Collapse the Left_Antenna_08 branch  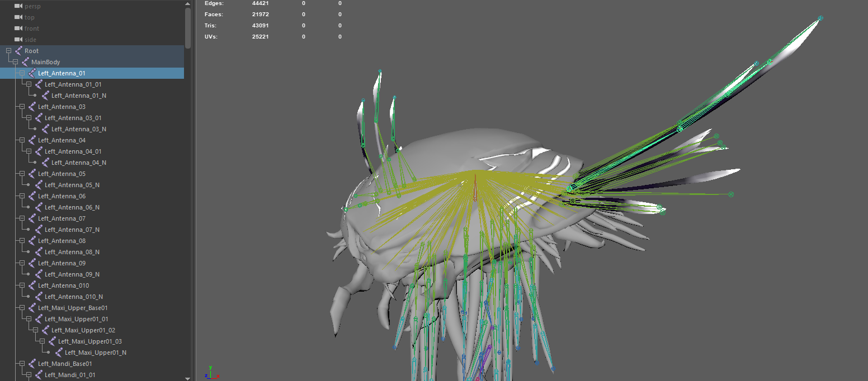point(22,241)
